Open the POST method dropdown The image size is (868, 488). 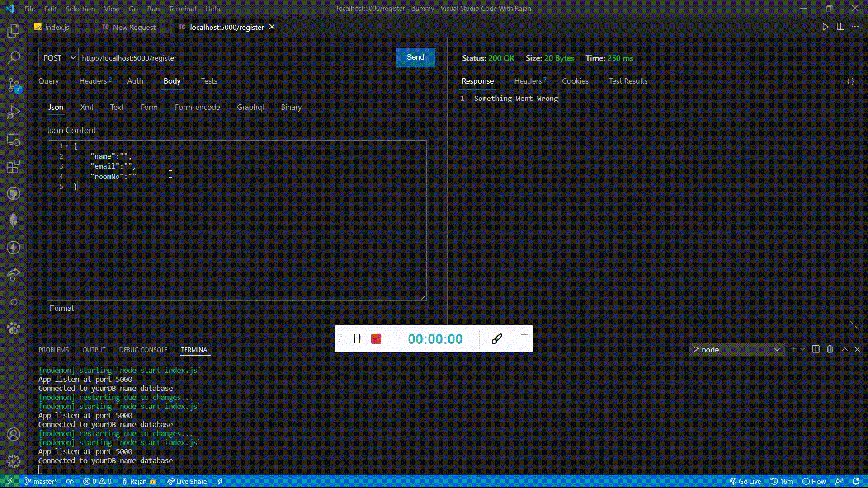tap(59, 58)
